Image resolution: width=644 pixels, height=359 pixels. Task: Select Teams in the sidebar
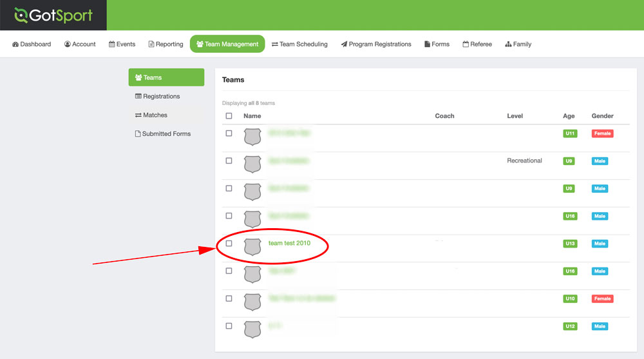tap(166, 77)
